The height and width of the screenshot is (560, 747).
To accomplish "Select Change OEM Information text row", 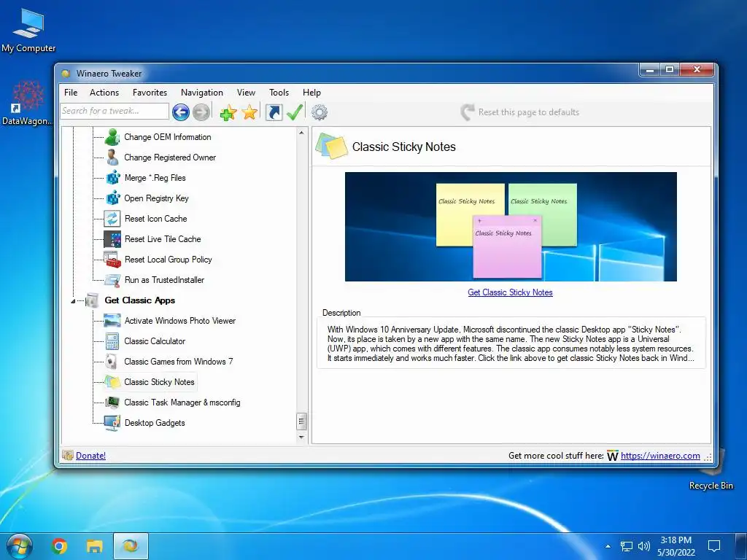I will 168,137.
